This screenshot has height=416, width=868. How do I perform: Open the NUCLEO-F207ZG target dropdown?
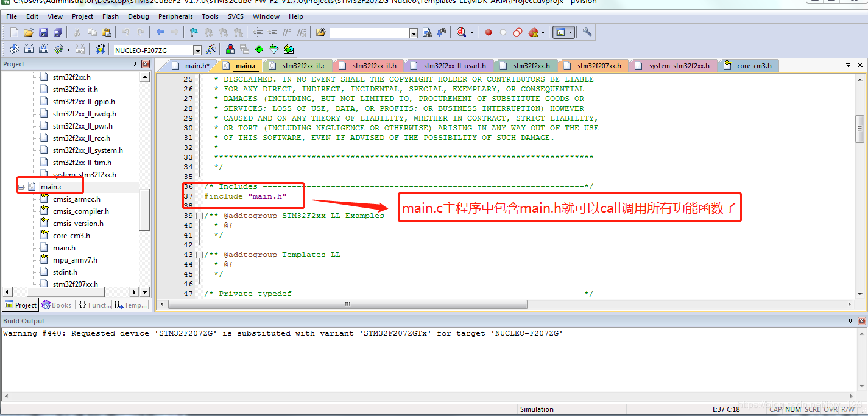click(197, 50)
